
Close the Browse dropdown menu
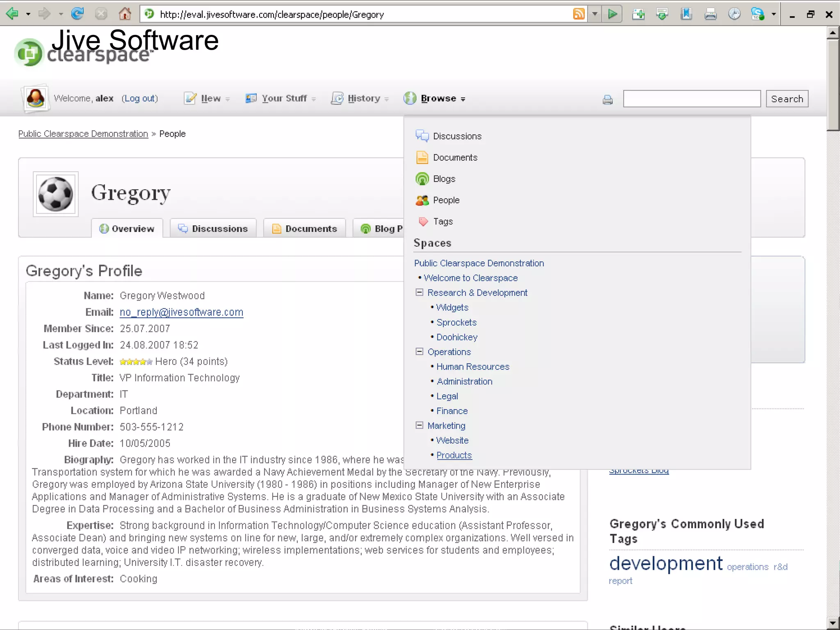tap(435, 98)
